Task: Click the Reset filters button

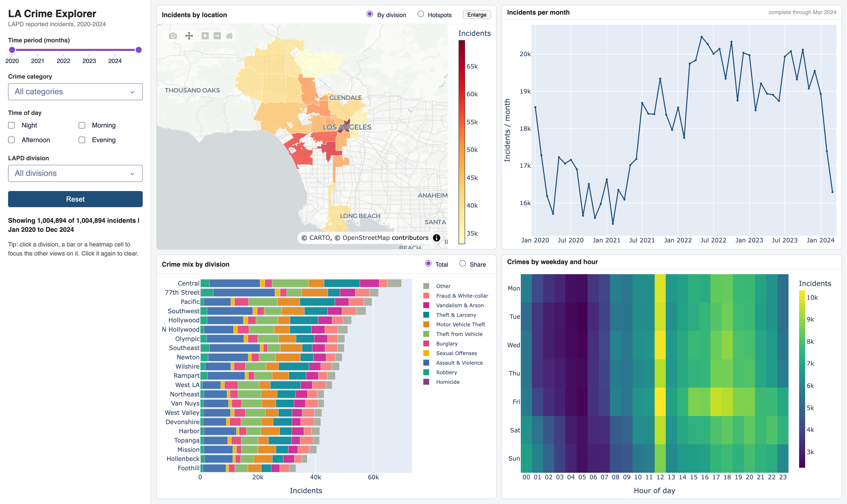Action: [75, 199]
